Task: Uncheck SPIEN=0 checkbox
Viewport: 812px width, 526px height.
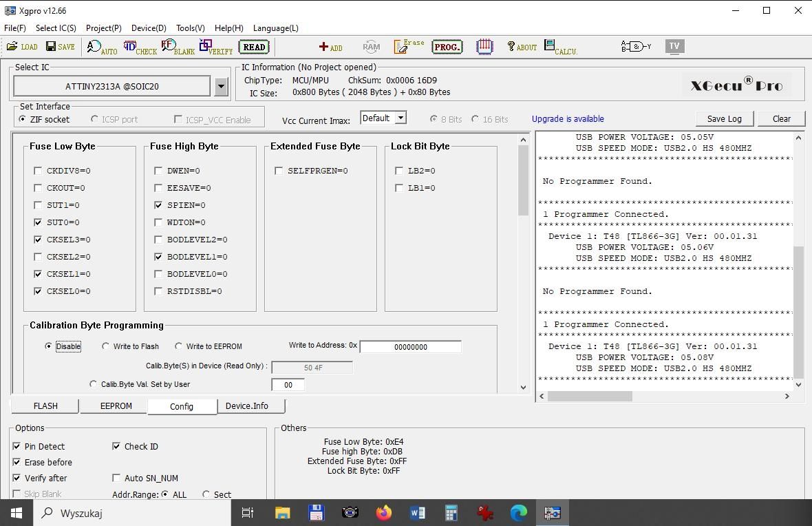Action: coord(158,205)
